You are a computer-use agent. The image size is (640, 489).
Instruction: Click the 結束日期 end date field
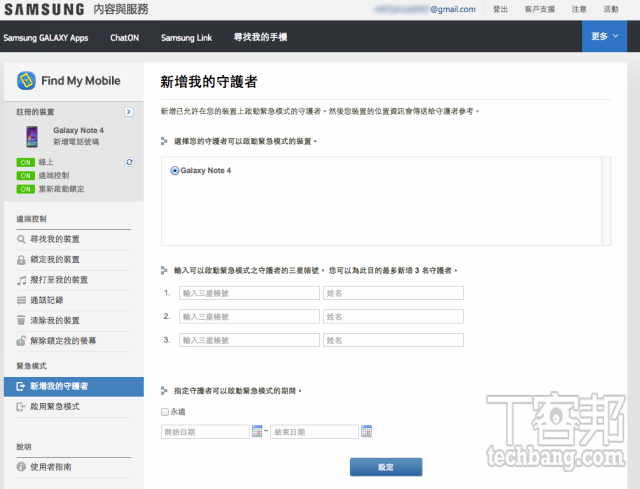point(315,432)
